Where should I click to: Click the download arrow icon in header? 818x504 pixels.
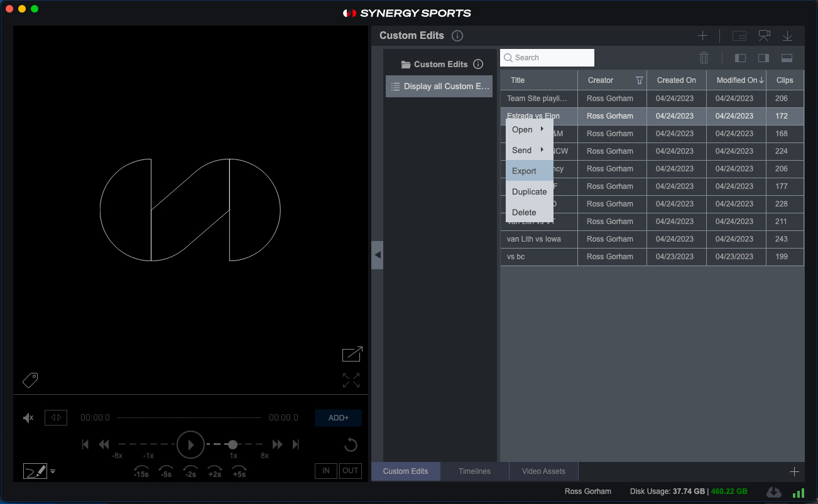coord(787,36)
